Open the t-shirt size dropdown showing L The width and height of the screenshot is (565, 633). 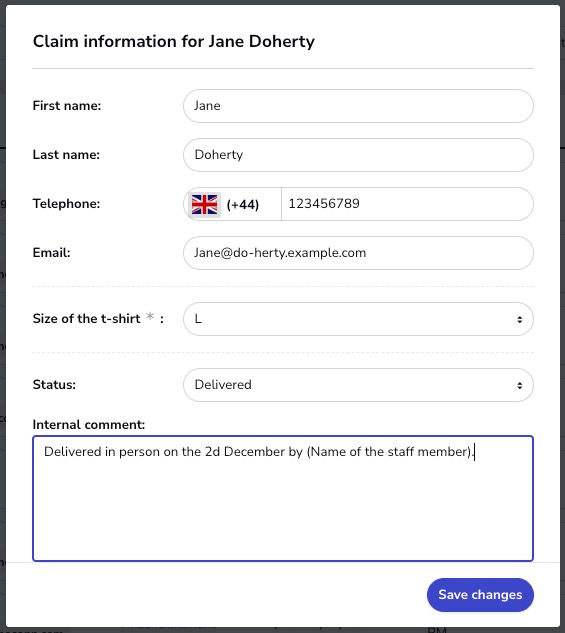(358, 319)
